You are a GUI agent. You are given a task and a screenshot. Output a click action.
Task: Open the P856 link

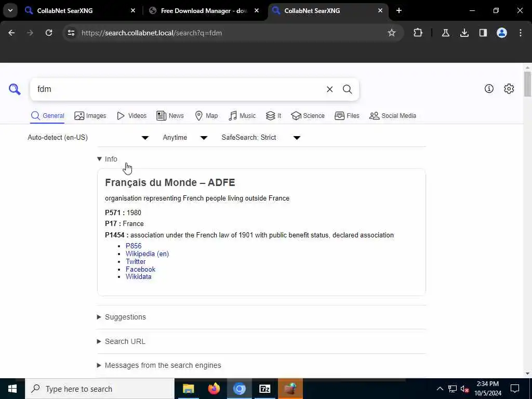[x=134, y=246]
